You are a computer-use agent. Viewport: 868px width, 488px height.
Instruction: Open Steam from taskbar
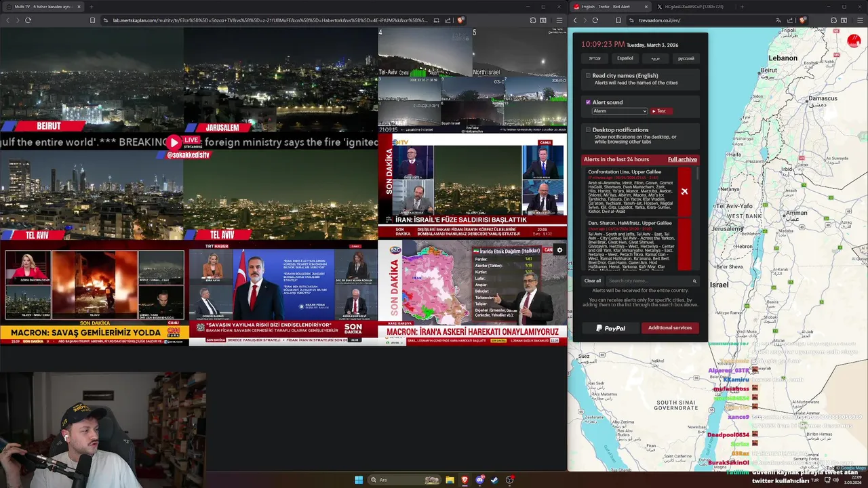[495, 480]
